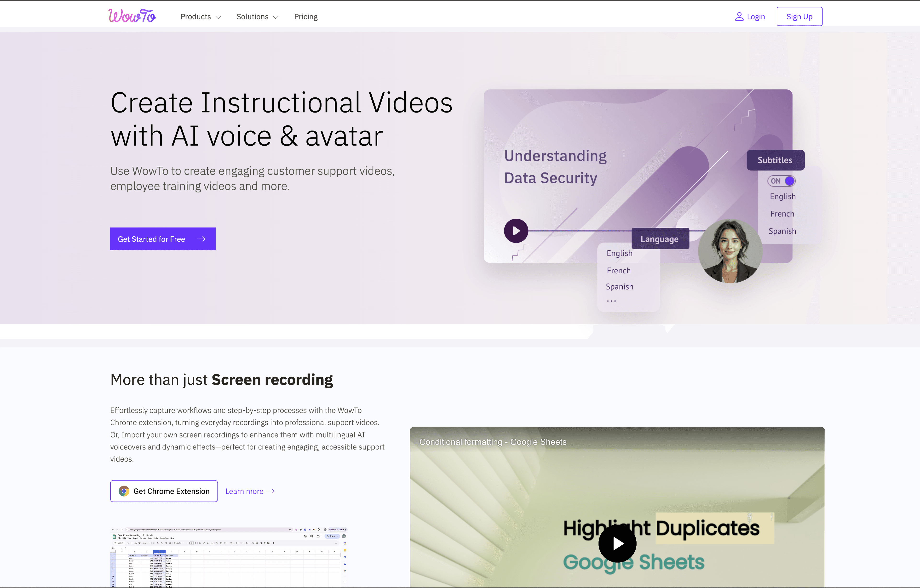The image size is (920, 588).
Task: Click the Language tab label
Action: pos(659,239)
